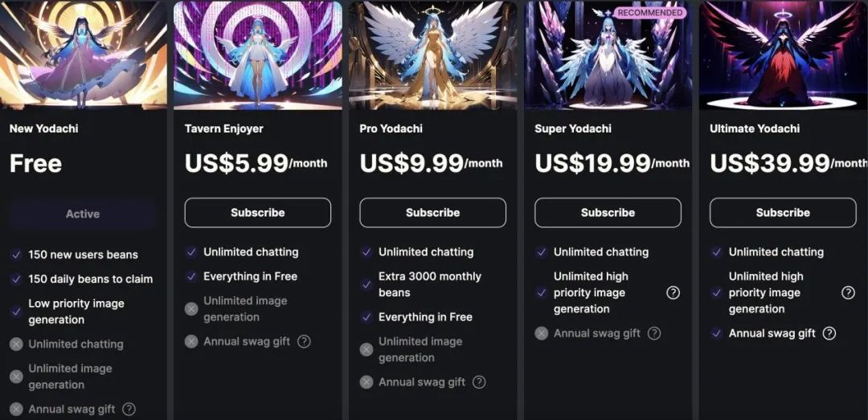Click the checkmark beside Extra 3000 monthly beans
The image size is (868, 420).
click(x=366, y=284)
